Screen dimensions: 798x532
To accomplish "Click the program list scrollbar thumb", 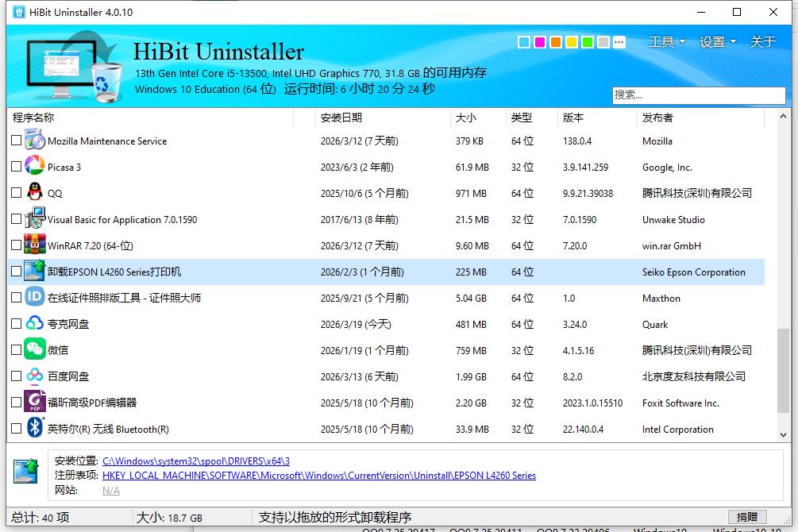I will pos(783,371).
